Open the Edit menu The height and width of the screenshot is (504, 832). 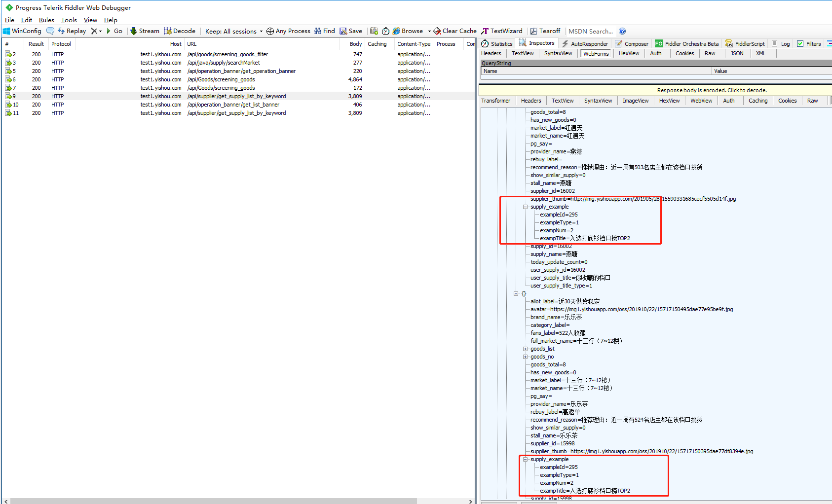click(x=27, y=20)
